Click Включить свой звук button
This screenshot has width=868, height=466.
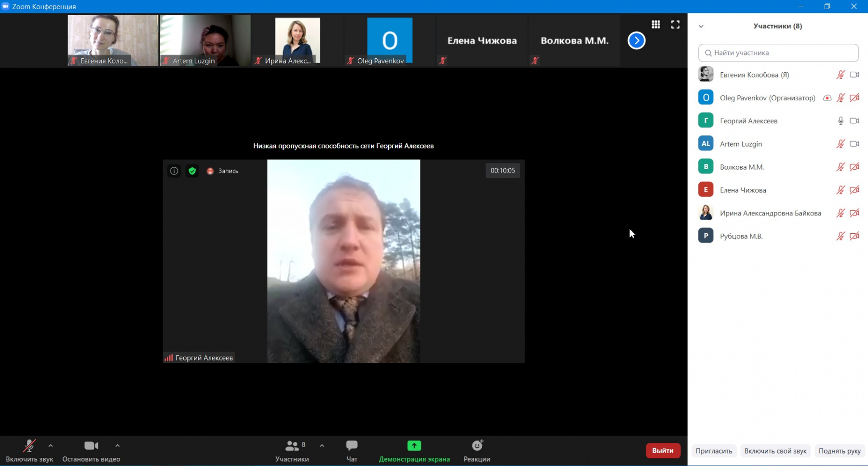coord(775,451)
